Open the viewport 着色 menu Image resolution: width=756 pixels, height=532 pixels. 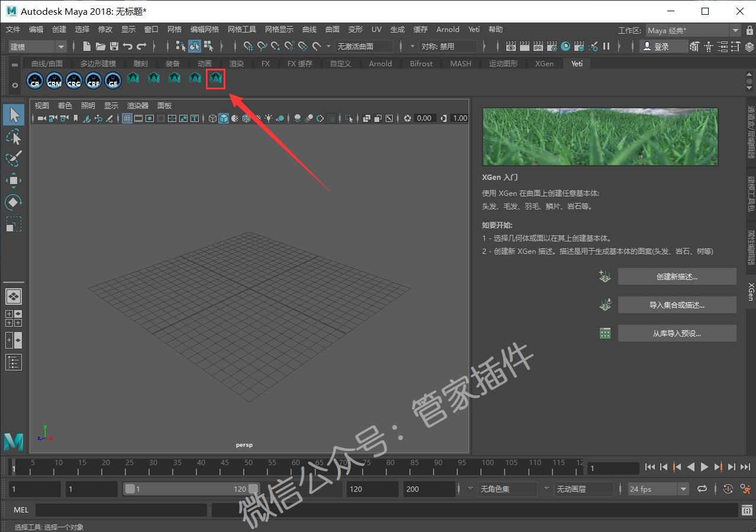(x=64, y=105)
